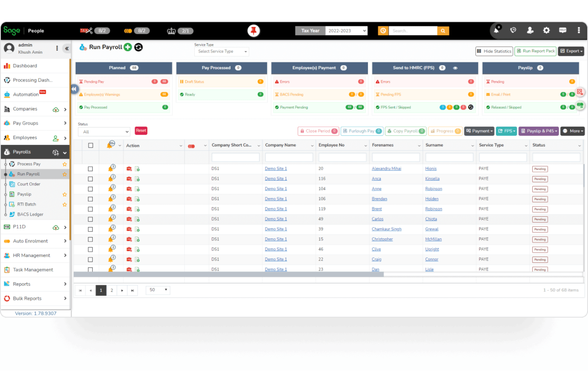Open the page size 50 dropdown
Image resolution: width=588 pixels, height=392 pixels.
tap(158, 290)
